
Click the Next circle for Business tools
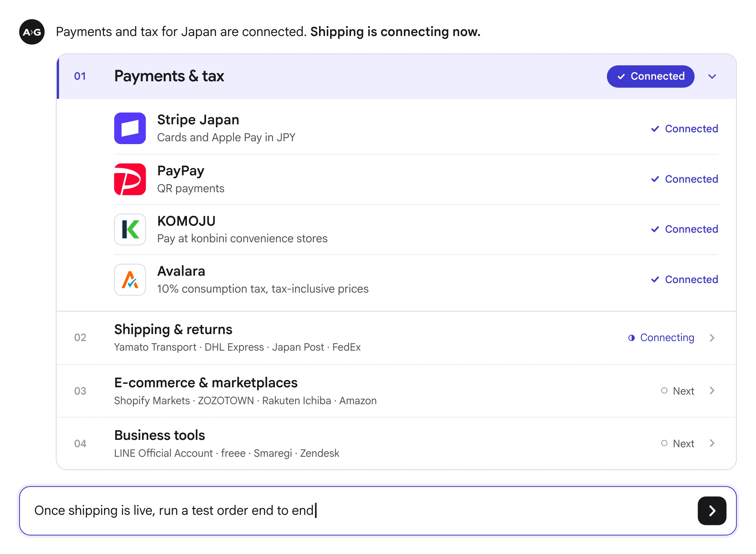(664, 443)
